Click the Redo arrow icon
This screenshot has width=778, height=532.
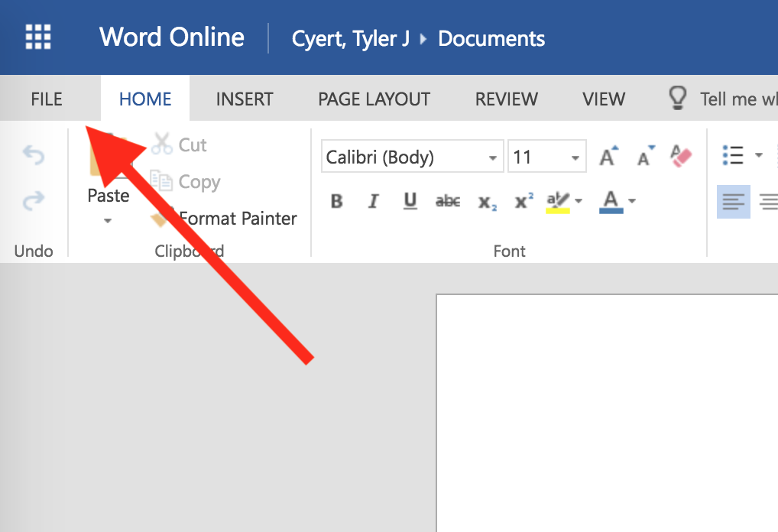[34, 201]
